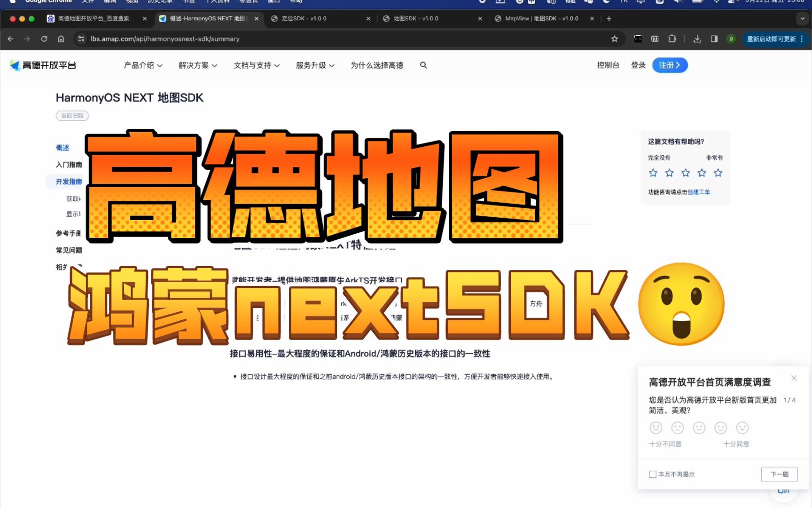Close the 高德地图开放平台_百度搜索 tab

pyautogui.click(x=145, y=19)
